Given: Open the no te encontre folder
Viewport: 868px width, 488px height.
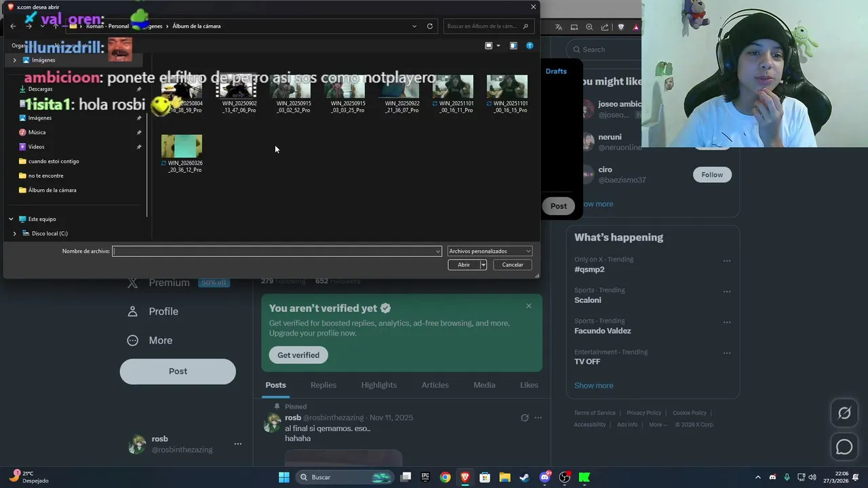Looking at the screenshot, I should coord(45,176).
